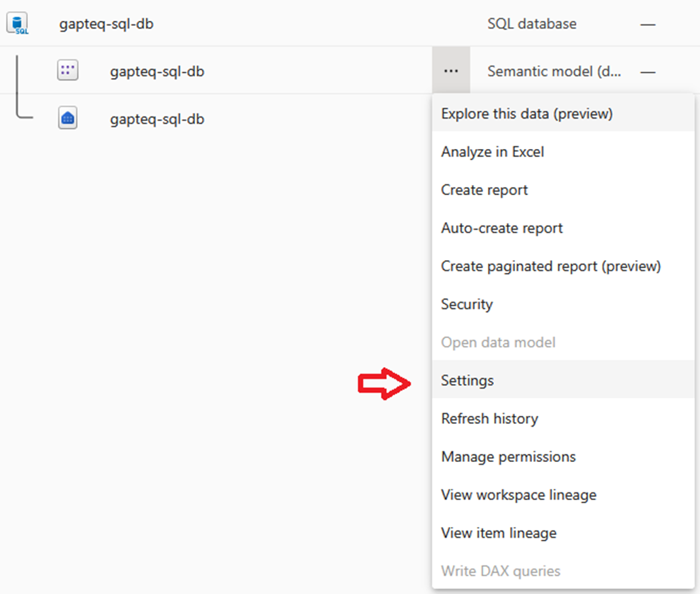Click the greyed Open data model entry
Viewport: 700px width, 594px height.
click(x=498, y=342)
